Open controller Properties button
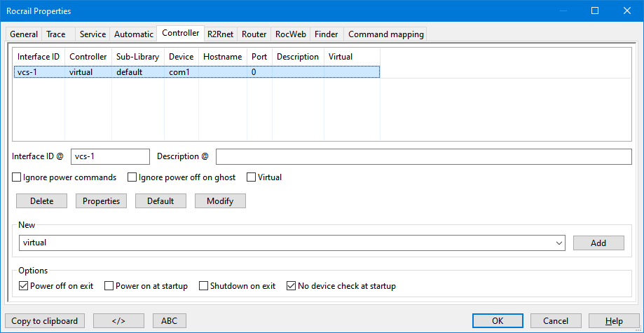Screen dimensions: 644x333 pos(101,201)
